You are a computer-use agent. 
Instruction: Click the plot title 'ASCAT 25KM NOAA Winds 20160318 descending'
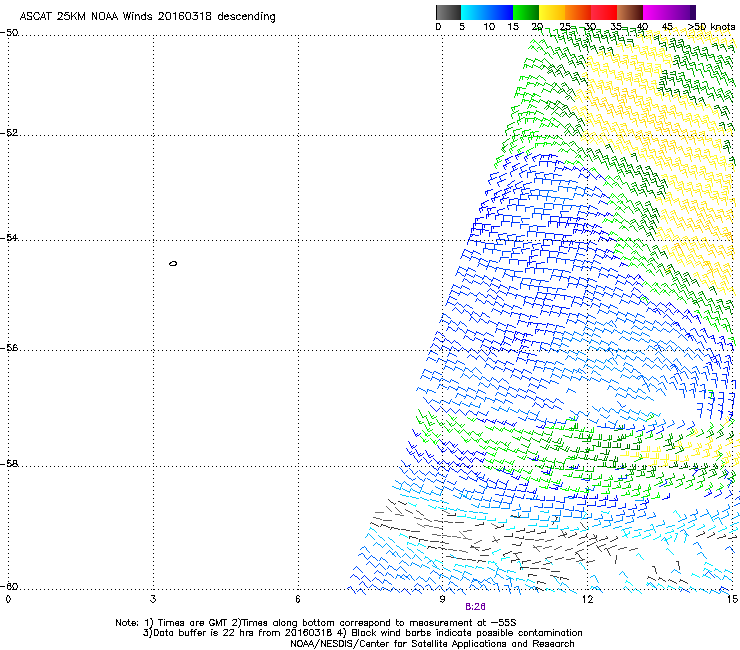pyautogui.click(x=148, y=16)
